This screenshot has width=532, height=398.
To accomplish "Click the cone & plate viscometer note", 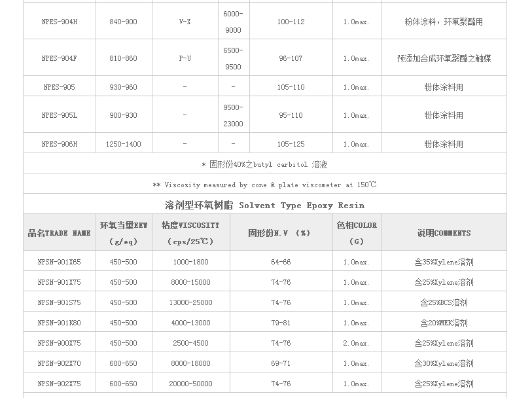I will click(264, 185).
